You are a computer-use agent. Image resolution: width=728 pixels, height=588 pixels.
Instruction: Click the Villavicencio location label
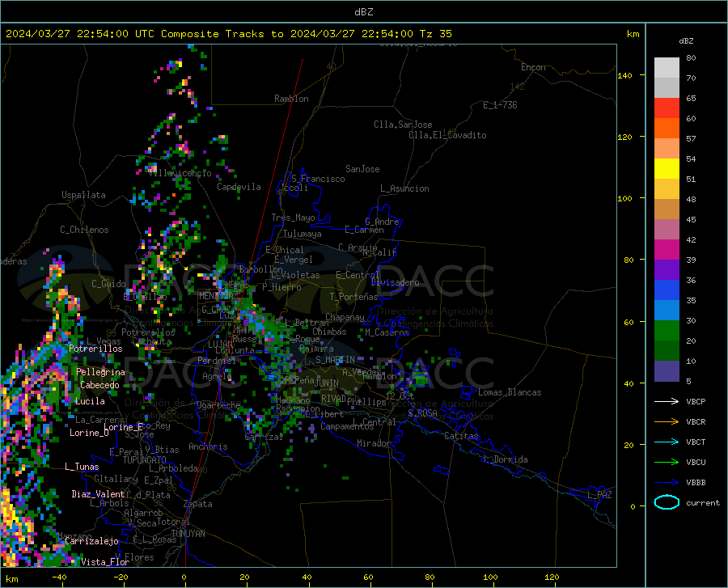tap(180, 173)
